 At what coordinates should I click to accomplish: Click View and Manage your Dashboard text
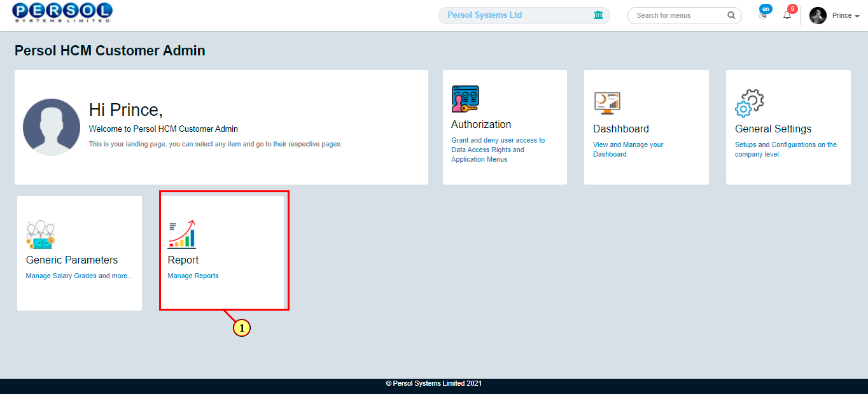coord(628,149)
